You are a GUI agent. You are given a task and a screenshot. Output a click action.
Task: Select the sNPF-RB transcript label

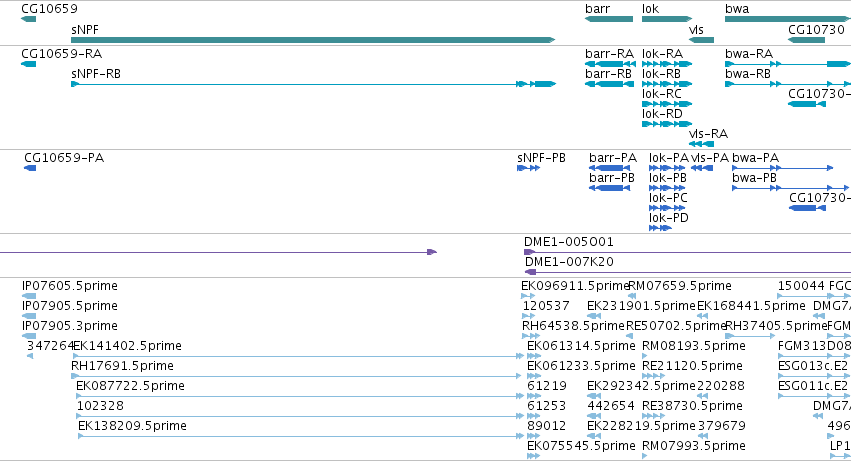coord(96,74)
